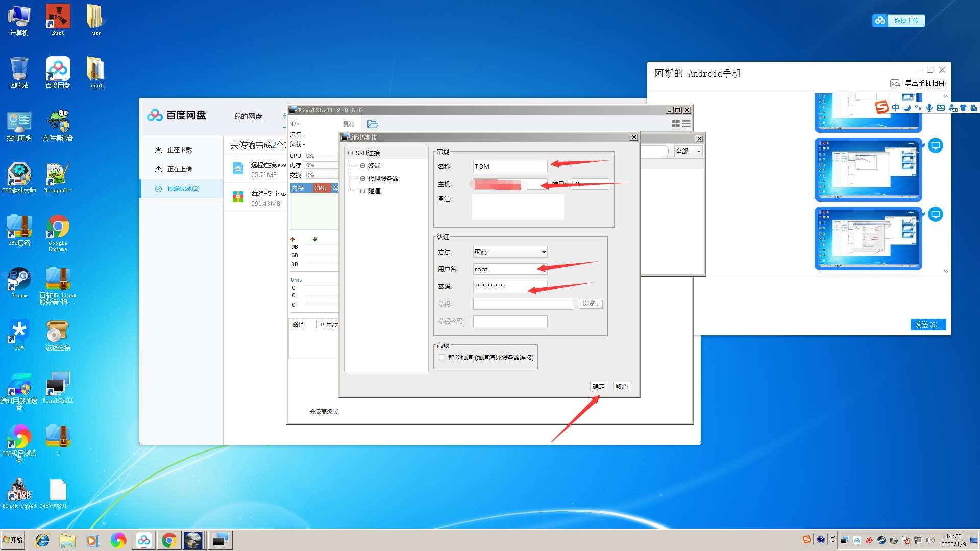The width and height of the screenshot is (980, 551).
Task: Open 回收站 recycle bin icon
Action: coord(19,72)
